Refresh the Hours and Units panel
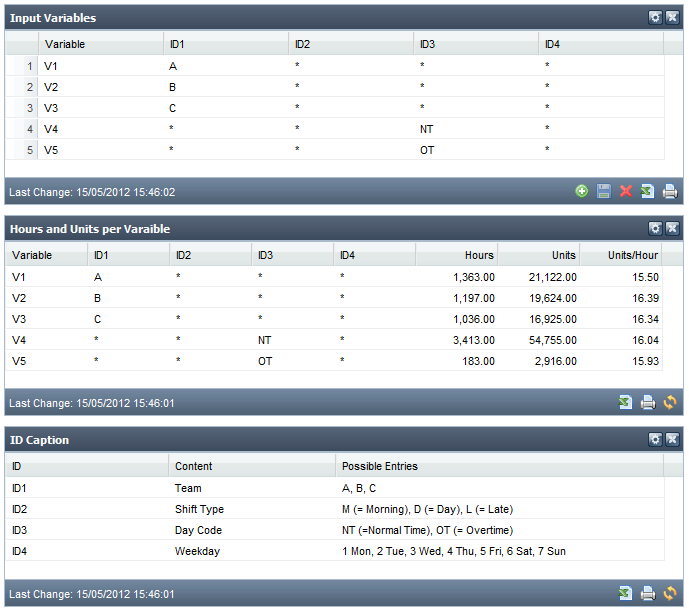This screenshot has height=613, width=689. [x=670, y=402]
